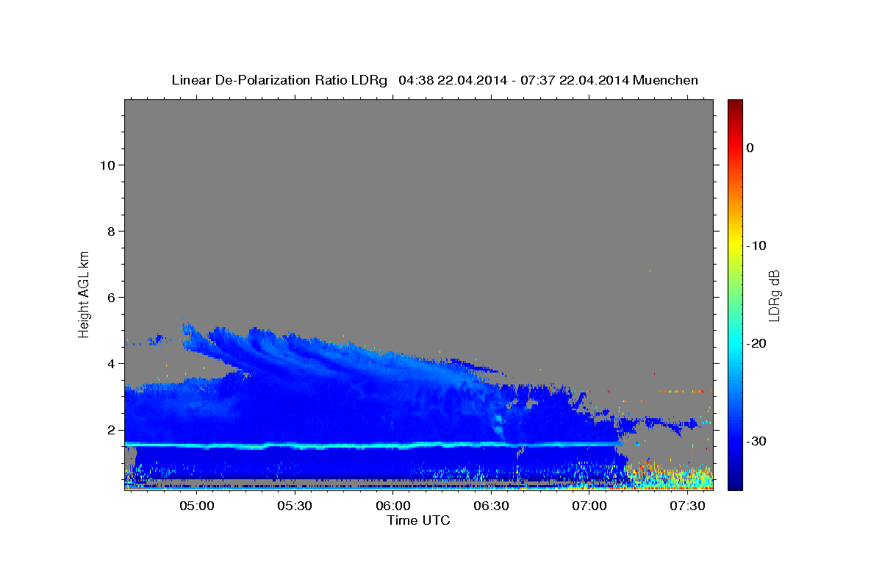
Task: Click the 'Time UTC' axis label
Action: [x=418, y=520]
